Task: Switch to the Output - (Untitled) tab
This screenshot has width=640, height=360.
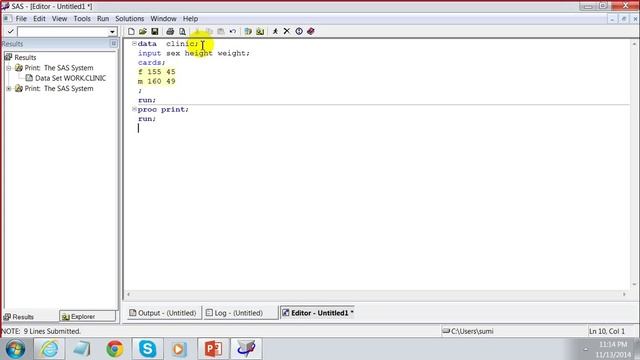Action: [163, 313]
